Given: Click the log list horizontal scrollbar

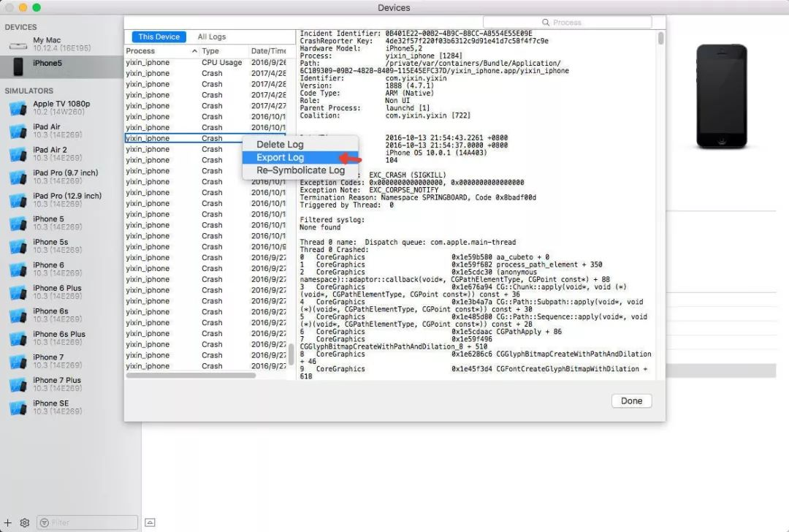Looking at the screenshot, I should pos(191,376).
